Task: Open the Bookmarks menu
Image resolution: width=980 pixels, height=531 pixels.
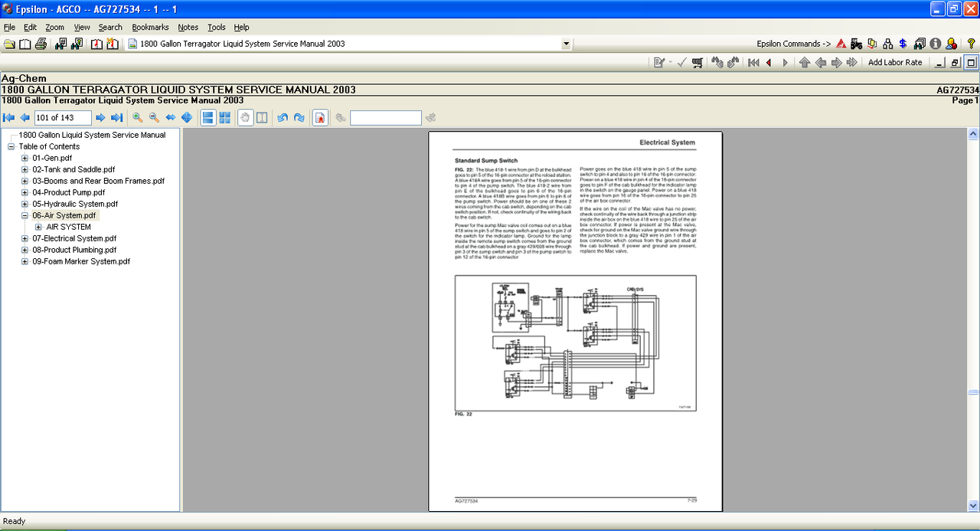Action: pyautogui.click(x=150, y=27)
